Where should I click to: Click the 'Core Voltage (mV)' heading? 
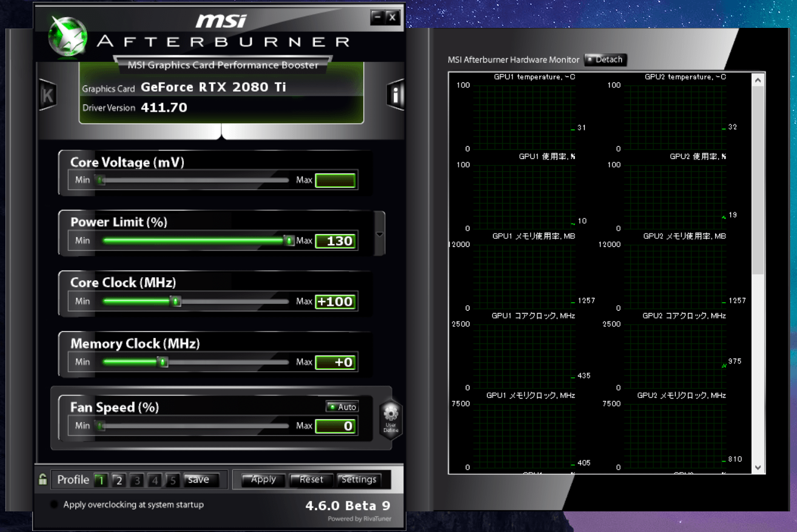(x=127, y=163)
